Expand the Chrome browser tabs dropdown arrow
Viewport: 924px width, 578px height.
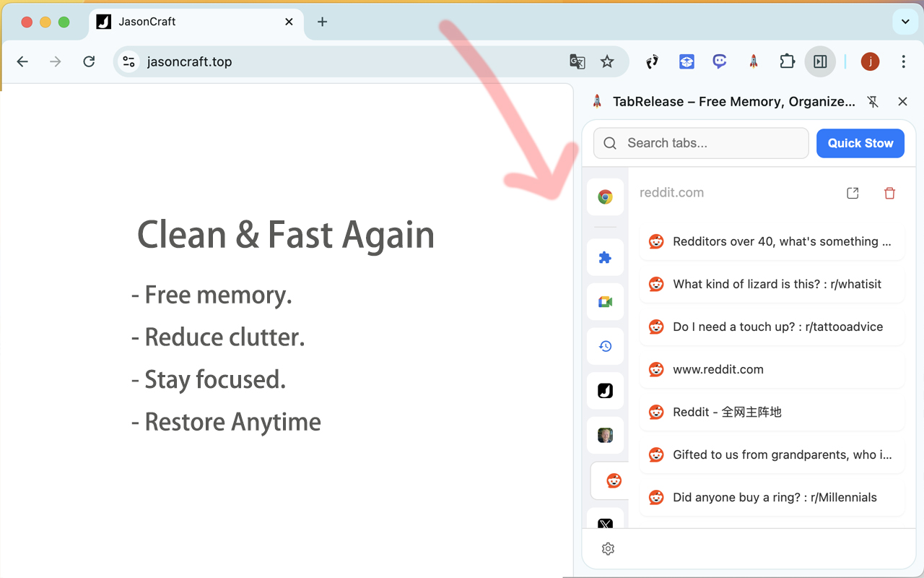pos(905,22)
